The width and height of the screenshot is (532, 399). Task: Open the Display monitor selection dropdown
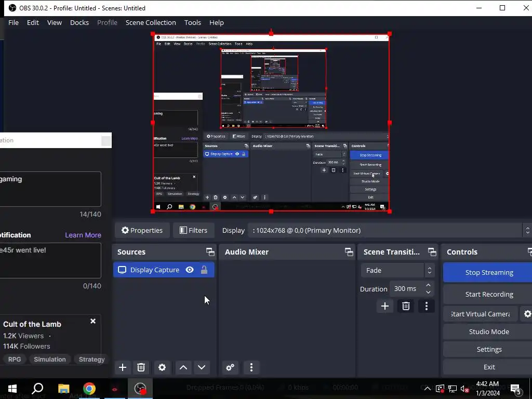click(x=390, y=230)
